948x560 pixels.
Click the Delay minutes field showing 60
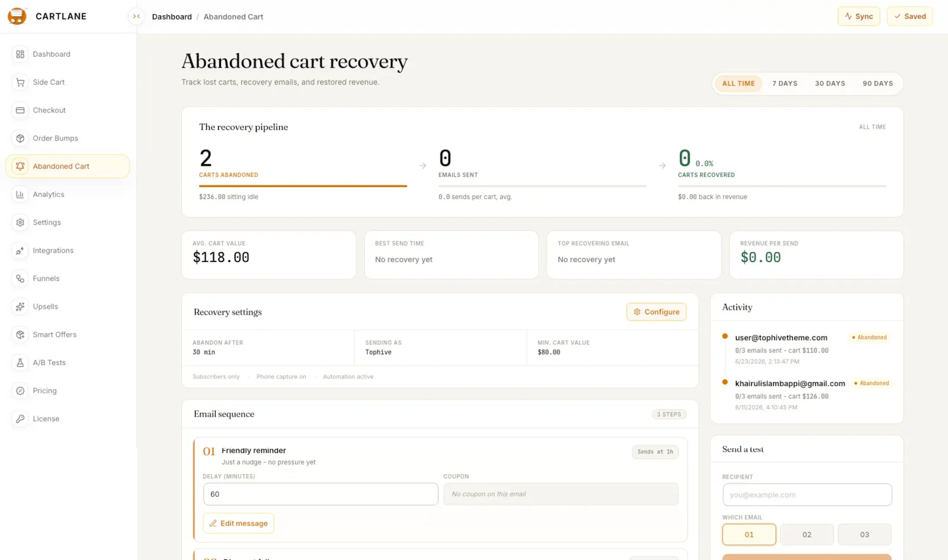coord(321,494)
